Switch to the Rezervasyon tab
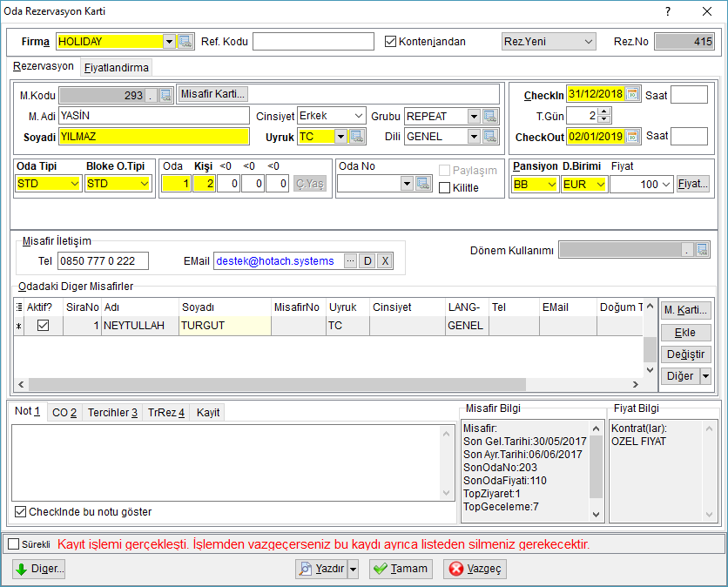The width and height of the screenshot is (728, 587). click(x=44, y=66)
